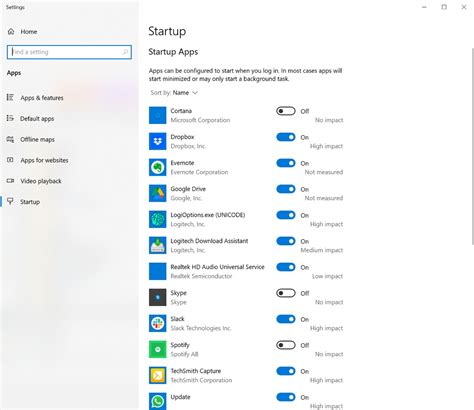Click the TechSmith Corporation publisher text
474x410 pixels.
point(201,380)
